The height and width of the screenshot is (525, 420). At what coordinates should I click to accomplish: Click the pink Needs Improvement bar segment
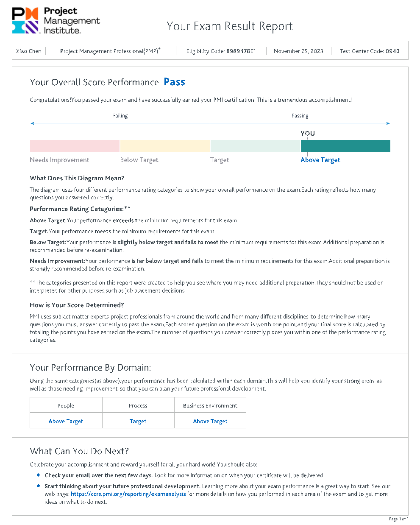pos(75,146)
